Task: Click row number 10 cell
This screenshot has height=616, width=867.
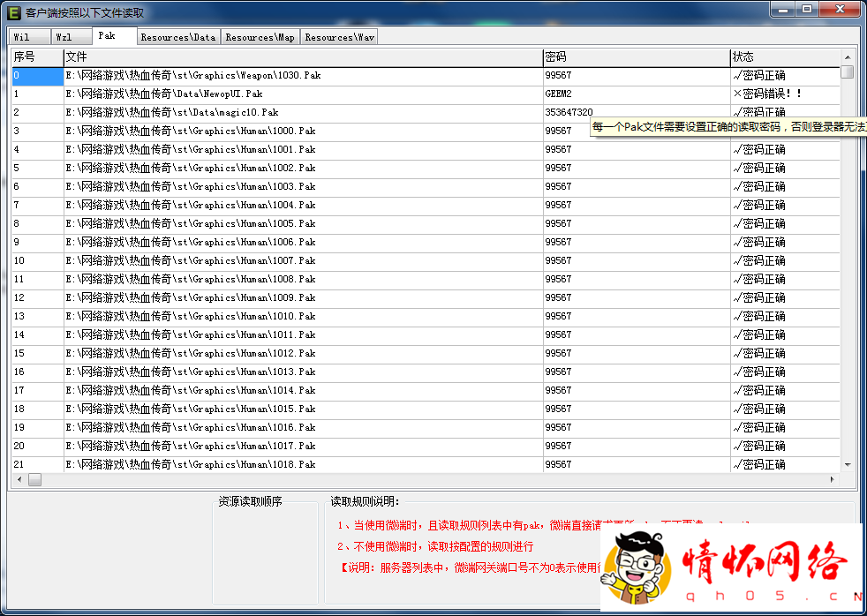Action: point(38,260)
